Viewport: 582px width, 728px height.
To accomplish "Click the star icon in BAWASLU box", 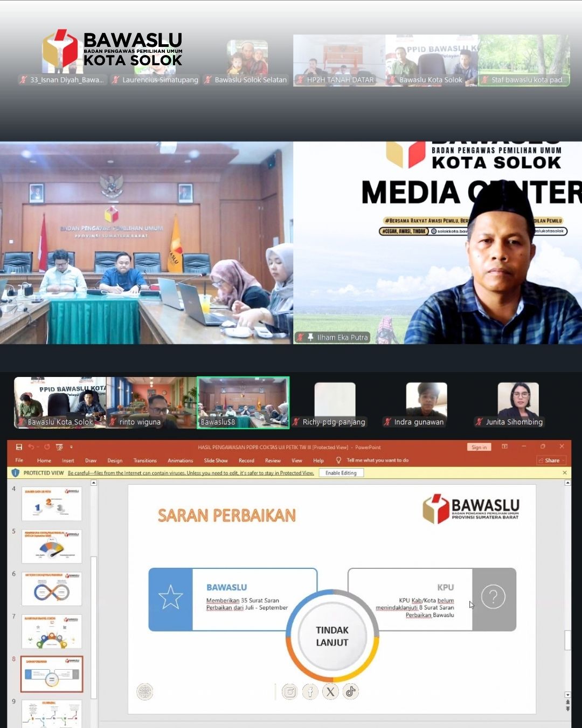I will pos(171,597).
